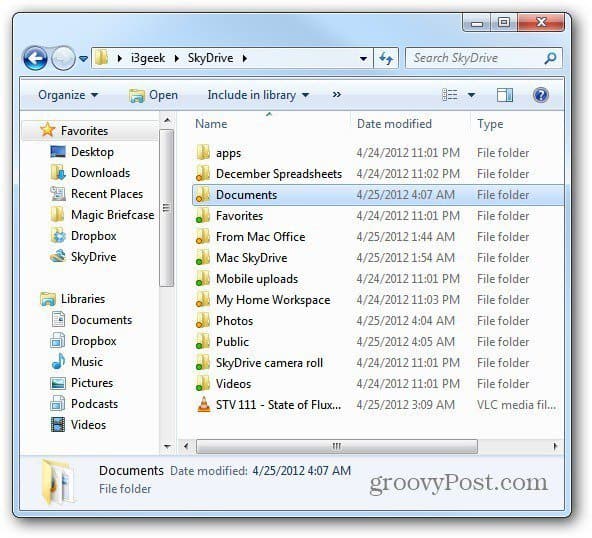
Task: Open recent pages dropdown beside Forward button
Action: pos(83,59)
